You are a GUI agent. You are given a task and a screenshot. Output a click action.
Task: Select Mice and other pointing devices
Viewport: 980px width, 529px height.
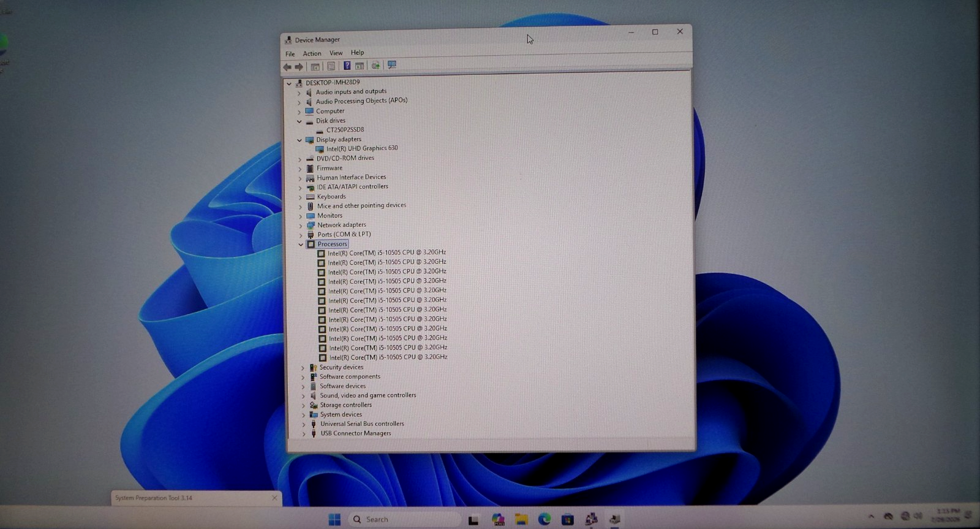click(361, 206)
